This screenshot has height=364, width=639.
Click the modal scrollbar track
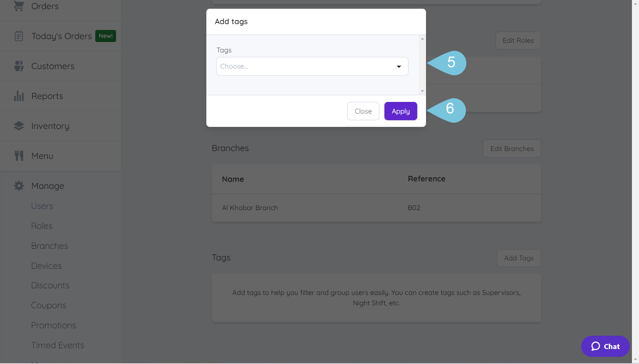[x=422, y=65]
